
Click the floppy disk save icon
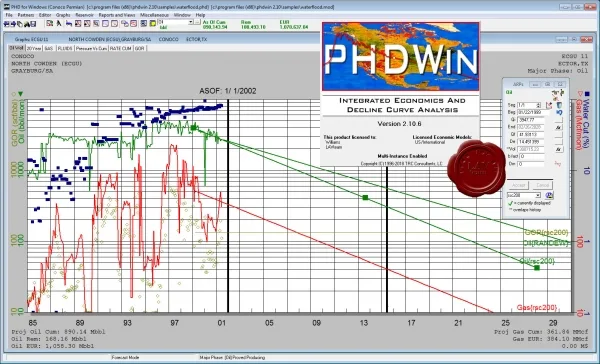[x=33, y=24]
